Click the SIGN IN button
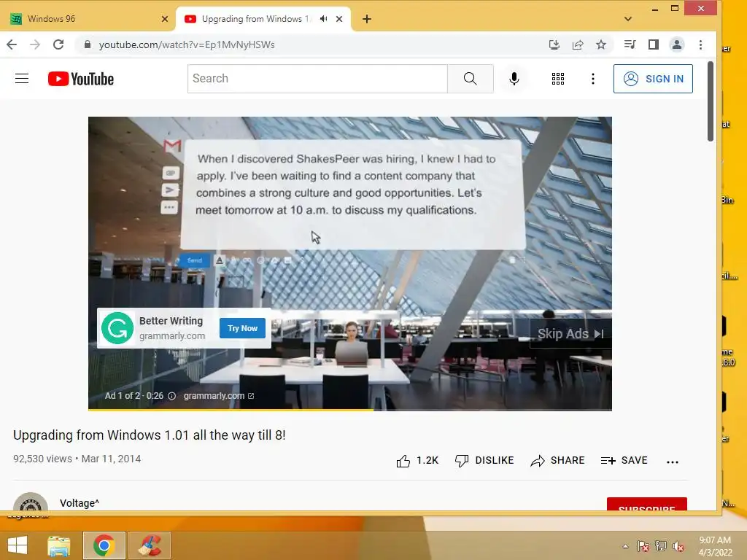 [x=653, y=79]
